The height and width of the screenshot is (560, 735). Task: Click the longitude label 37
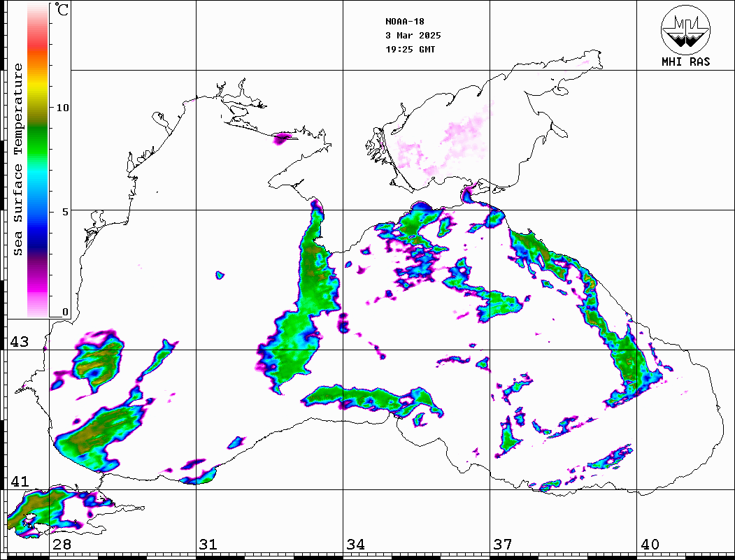[x=503, y=544]
